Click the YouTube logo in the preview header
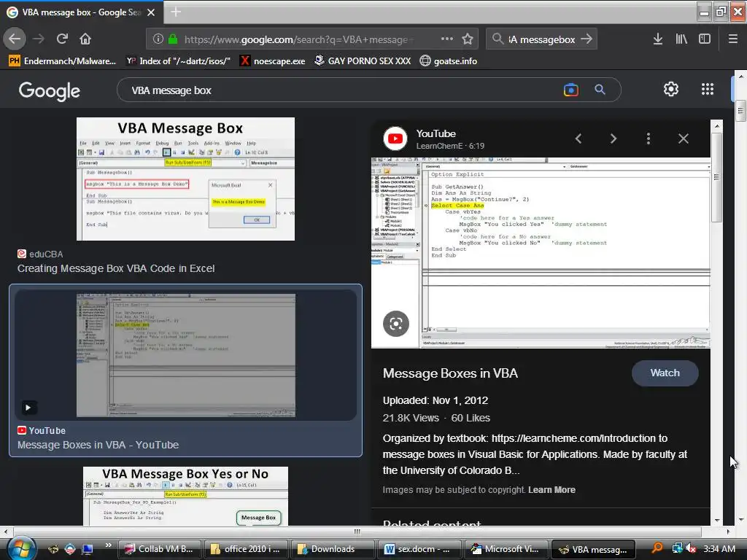 coord(395,139)
